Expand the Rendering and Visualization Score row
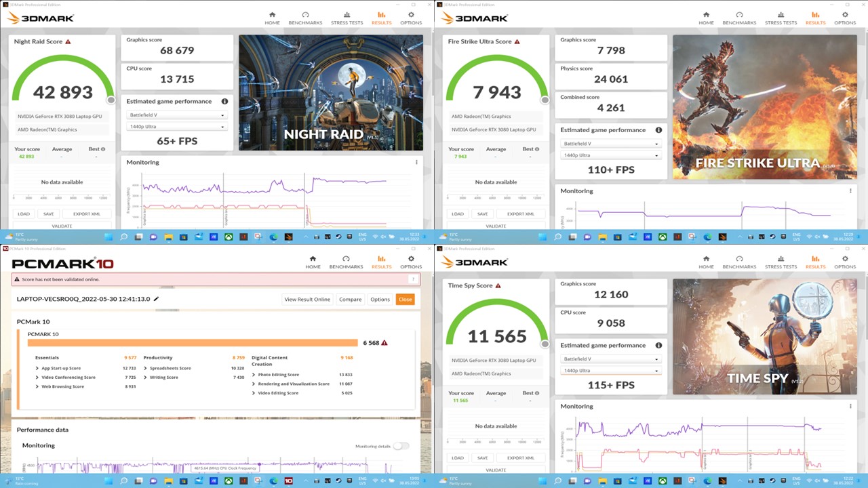The height and width of the screenshot is (488, 868). (254, 384)
